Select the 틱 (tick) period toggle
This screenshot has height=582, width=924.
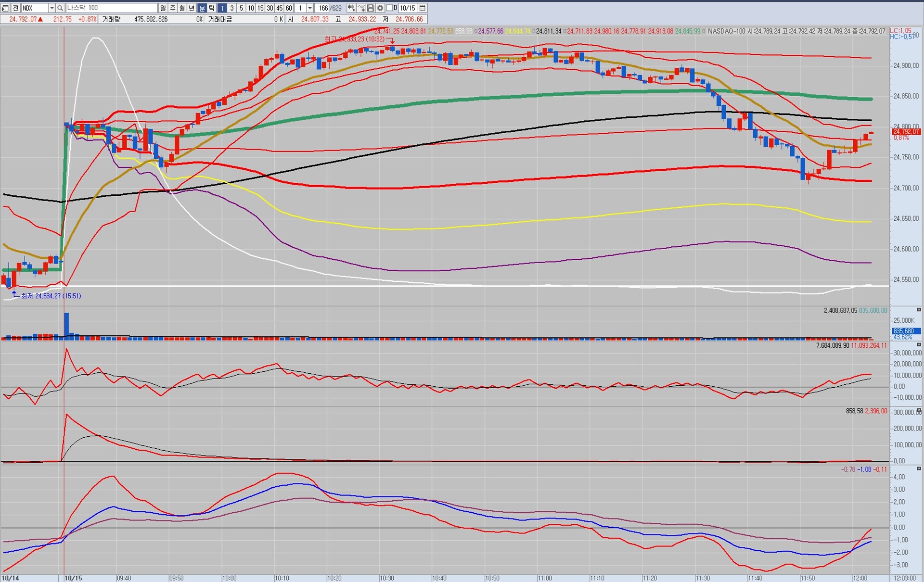point(211,8)
